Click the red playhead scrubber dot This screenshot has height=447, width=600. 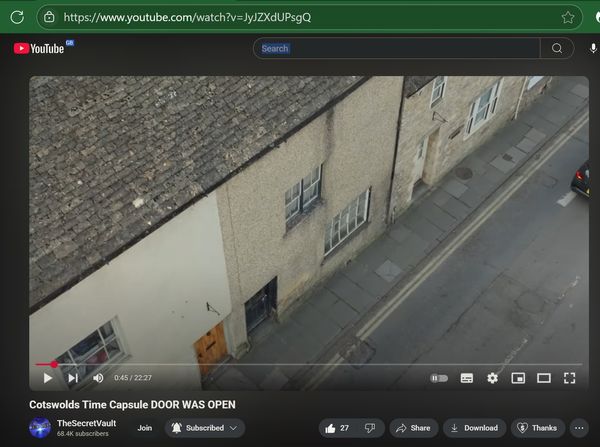click(54, 364)
